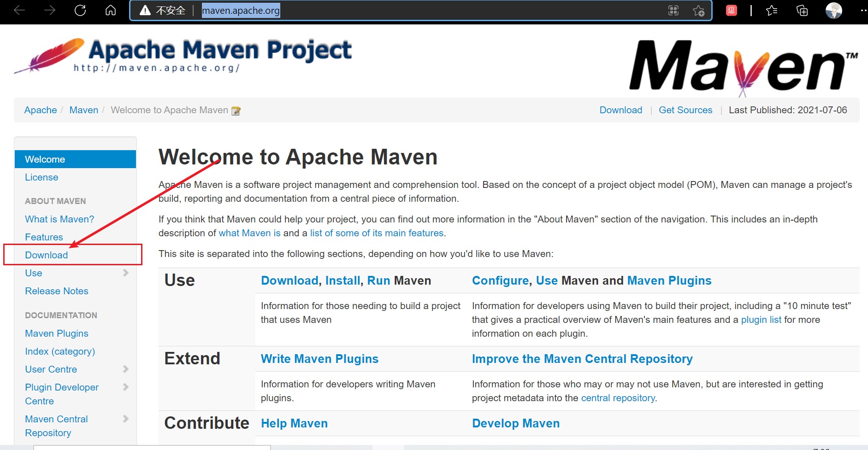The width and height of the screenshot is (868, 450).
Task: Open browser settings and more menu
Action: coord(863,10)
